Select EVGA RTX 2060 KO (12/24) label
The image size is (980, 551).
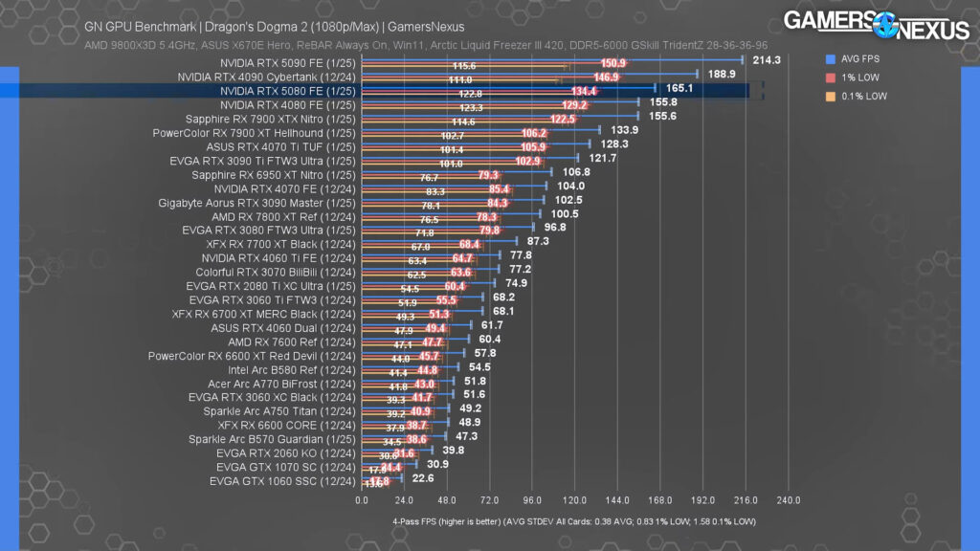(x=285, y=453)
